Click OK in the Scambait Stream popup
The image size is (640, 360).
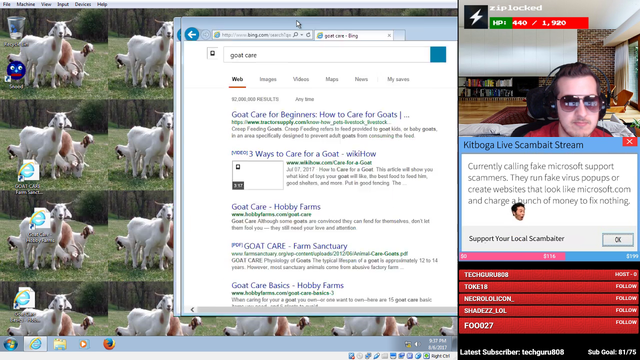point(618,240)
